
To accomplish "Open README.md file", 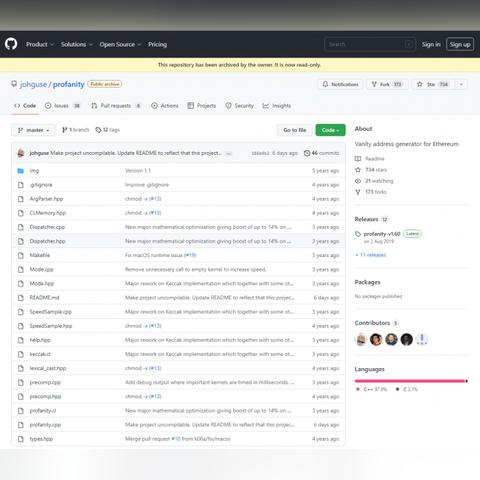I will point(44,297).
